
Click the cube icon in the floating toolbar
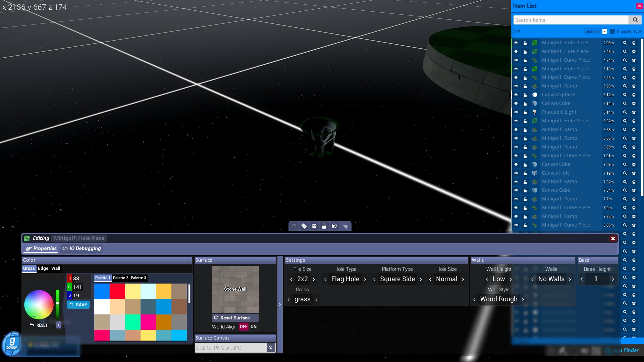pos(334,226)
